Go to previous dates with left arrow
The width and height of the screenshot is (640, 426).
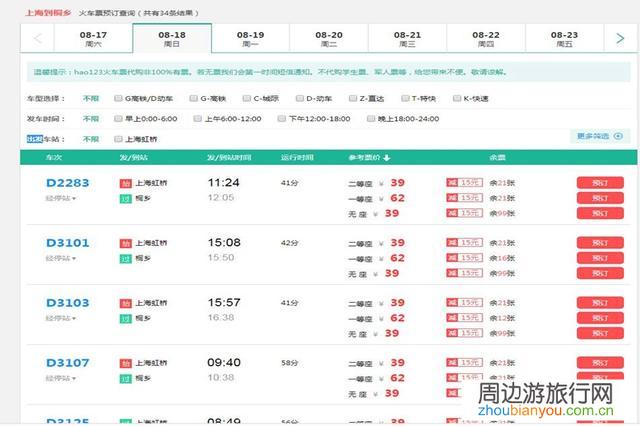click(38, 39)
